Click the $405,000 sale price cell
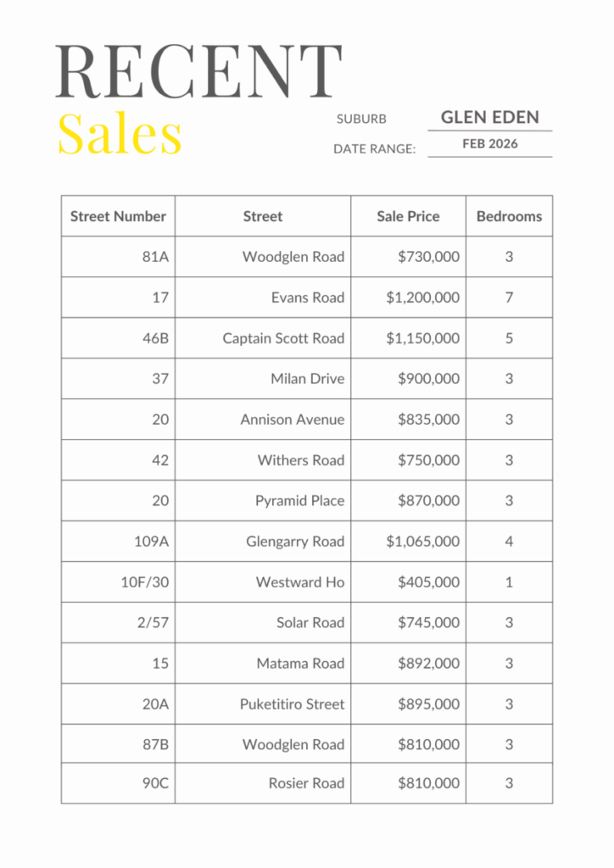Image resolution: width=614 pixels, height=868 pixels. click(x=428, y=582)
